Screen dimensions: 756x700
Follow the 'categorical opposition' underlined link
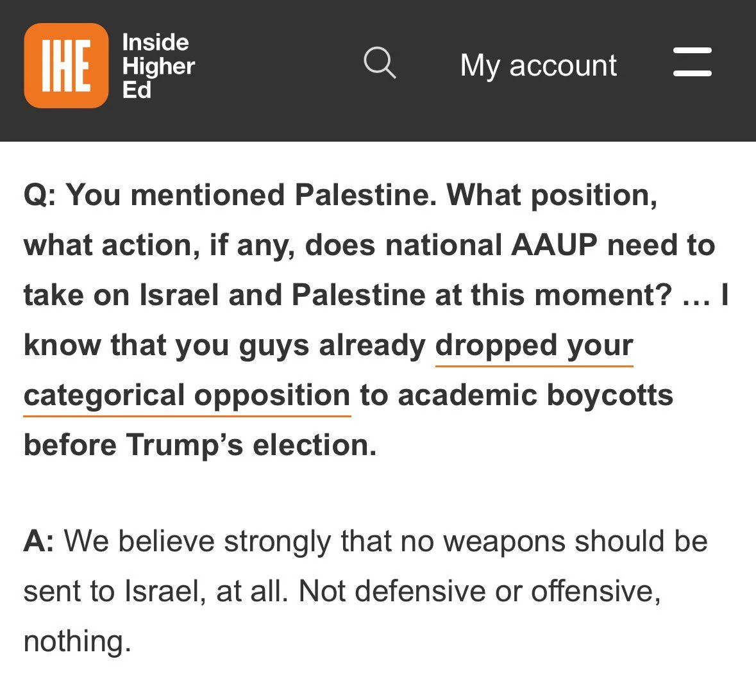coord(187,396)
